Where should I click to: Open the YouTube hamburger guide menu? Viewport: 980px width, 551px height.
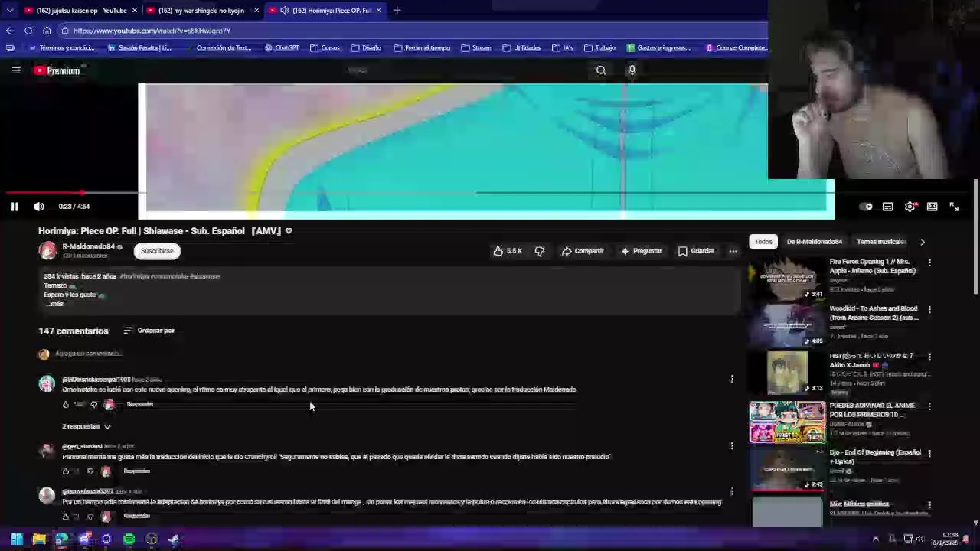point(16,70)
